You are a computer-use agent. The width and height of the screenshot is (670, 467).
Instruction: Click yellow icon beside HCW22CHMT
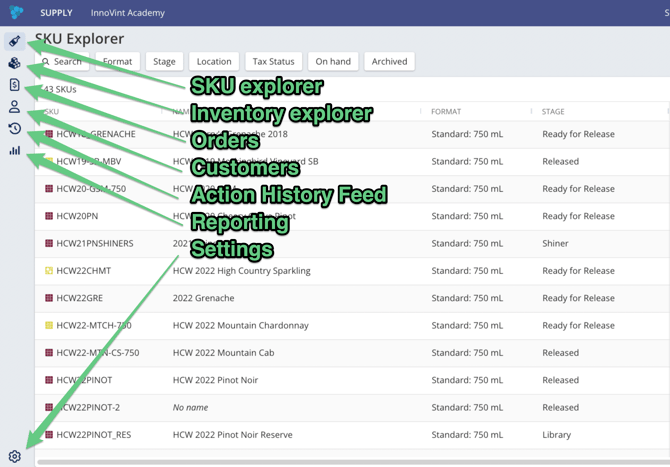coord(49,270)
